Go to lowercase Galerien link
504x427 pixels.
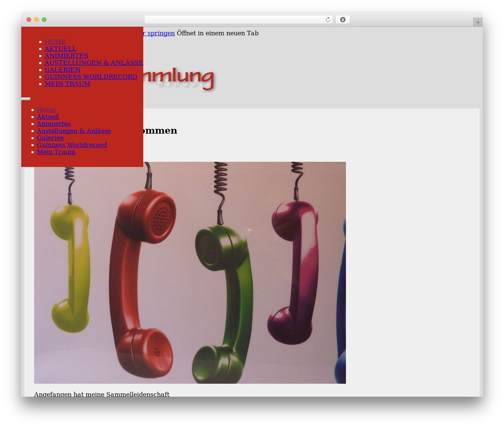tap(50, 138)
